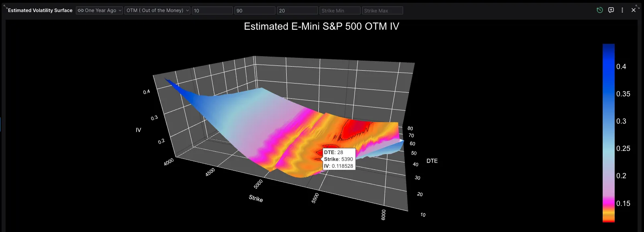Open the three-dot more options menu
This screenshot has width=644, height=232.
pos(622,10)
